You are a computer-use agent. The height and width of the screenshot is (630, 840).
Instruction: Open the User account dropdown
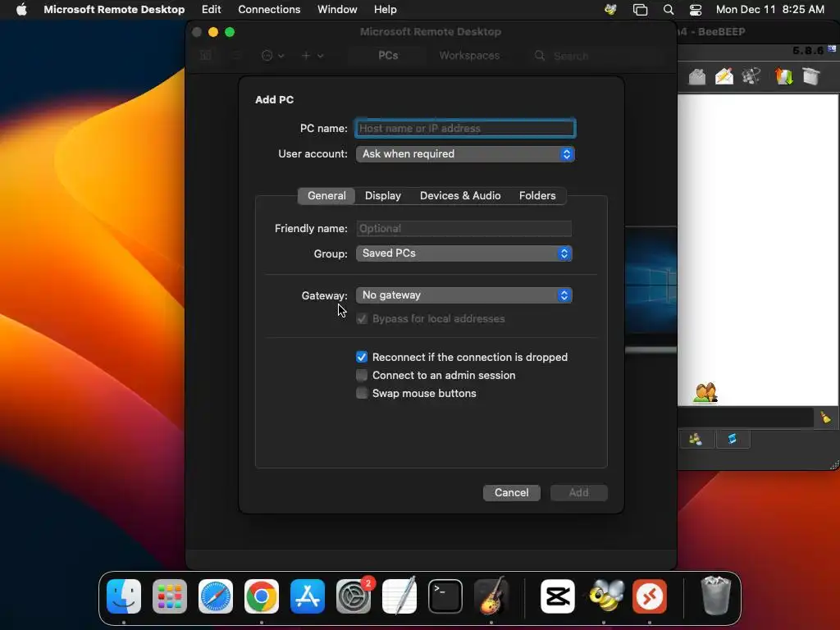point(465,154)
